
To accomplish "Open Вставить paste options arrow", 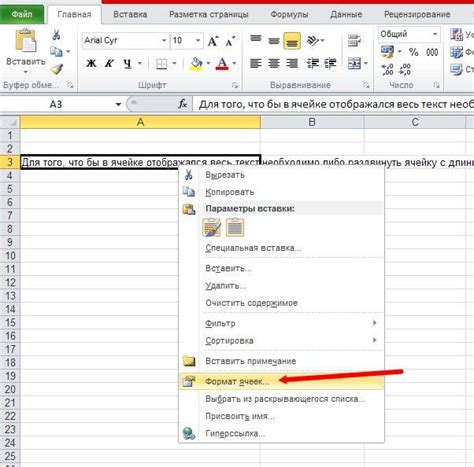I will click(x=26, y=72).
